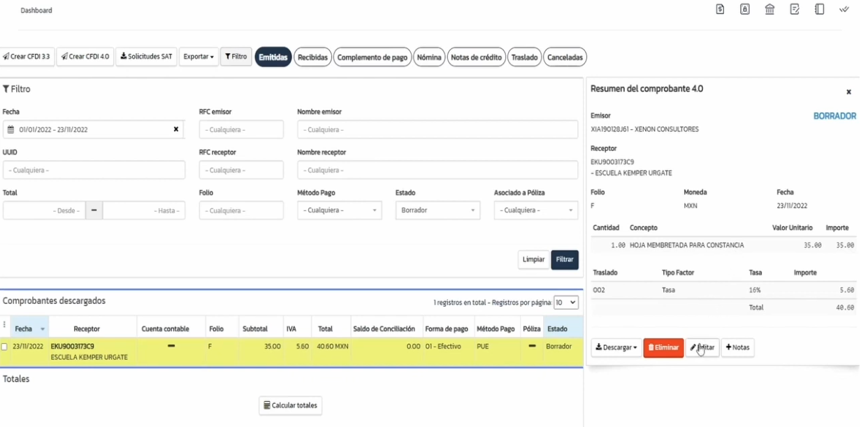Clear the Fecha date range with x
The image size is (868, 427).
point(176,129)
